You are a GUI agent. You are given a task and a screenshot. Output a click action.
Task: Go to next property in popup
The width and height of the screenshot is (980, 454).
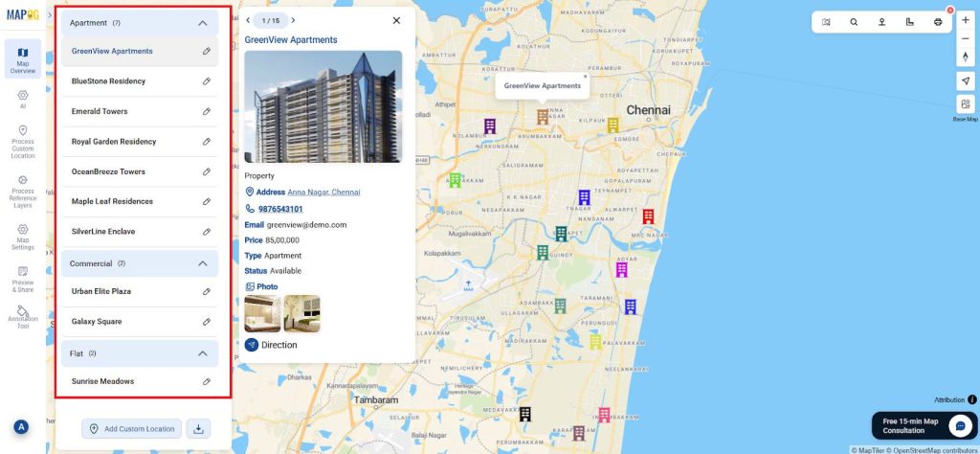293,21
